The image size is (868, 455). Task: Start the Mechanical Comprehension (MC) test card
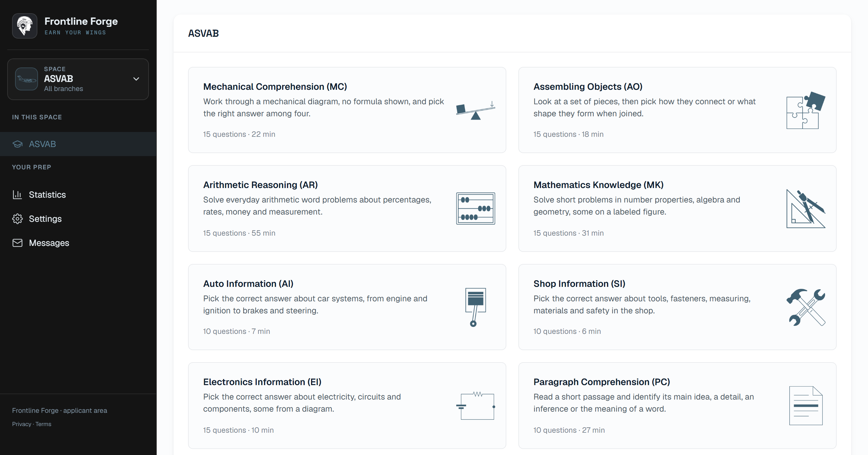pyautogui.click(x=347, y=110)
